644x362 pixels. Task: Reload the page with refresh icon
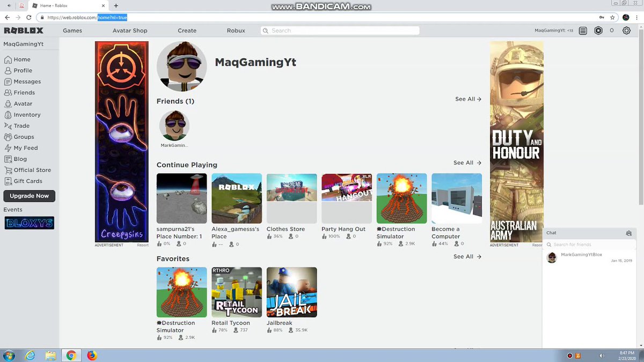(28, 17)
